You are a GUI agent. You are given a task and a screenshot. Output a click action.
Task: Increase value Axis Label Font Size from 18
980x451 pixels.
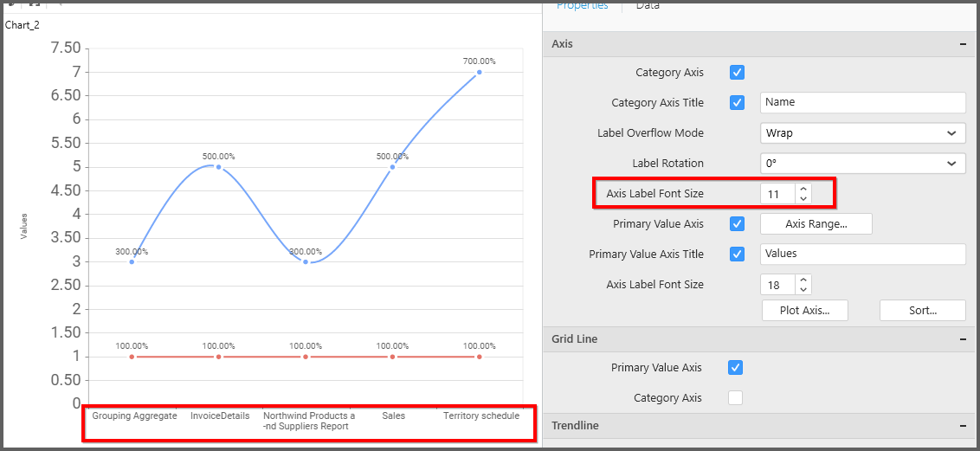click(x=803, y=280)
